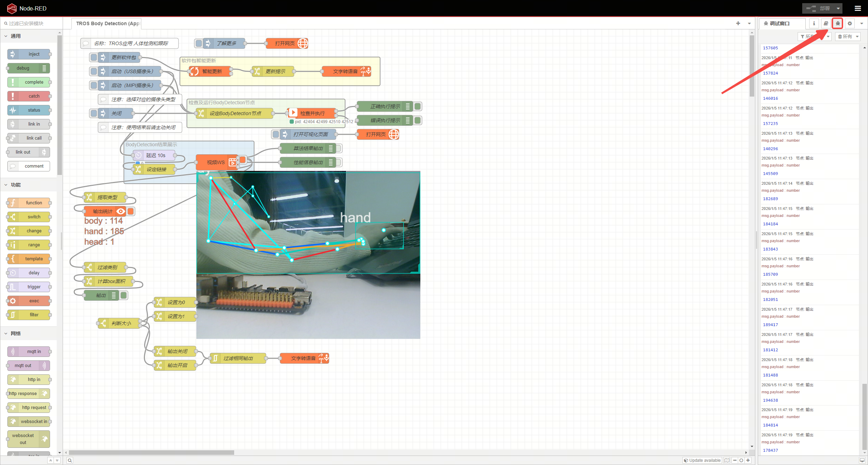Open the help book sidebar tab
The height and width of the screenshot is (465, 868).
pyautogui.click(x=826, y=23)
